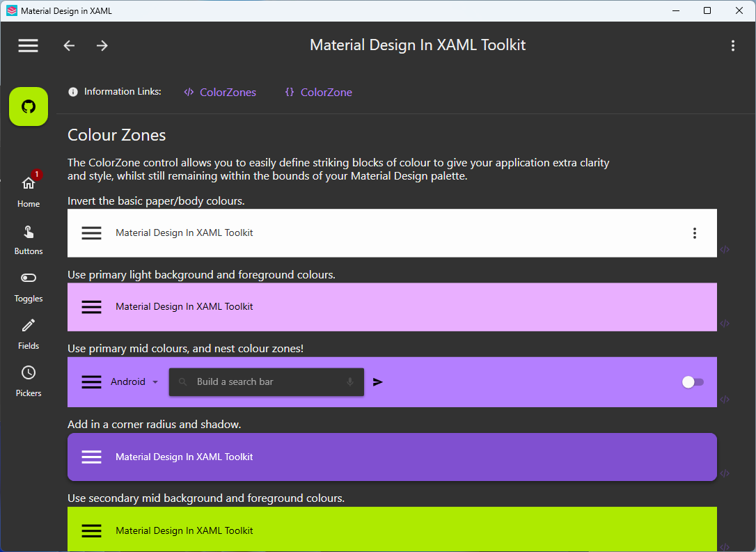Click the app icon in title bar
Viewport: 756px width, 552px height.
pos(12,10)
